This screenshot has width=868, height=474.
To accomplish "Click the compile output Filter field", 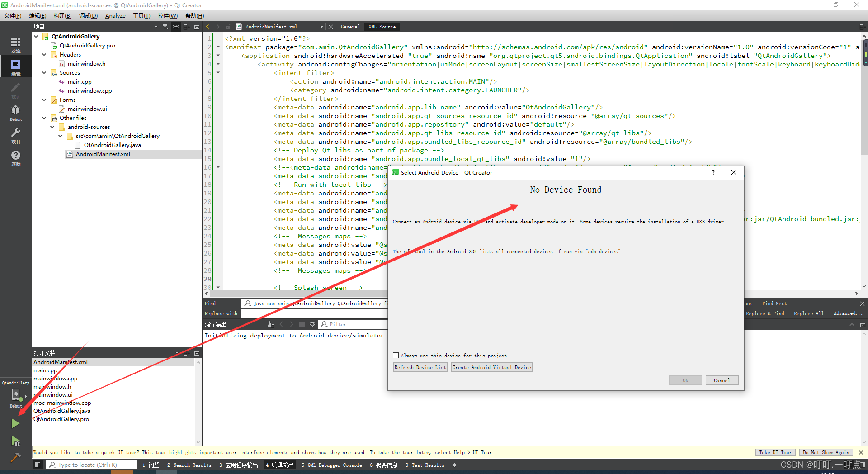I will 354,324.
